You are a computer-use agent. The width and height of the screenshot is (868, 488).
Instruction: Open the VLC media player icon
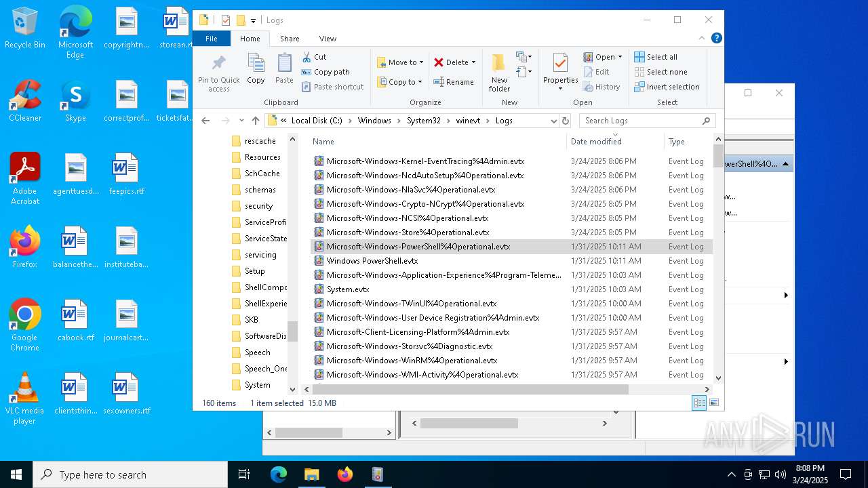click(25, 399)
